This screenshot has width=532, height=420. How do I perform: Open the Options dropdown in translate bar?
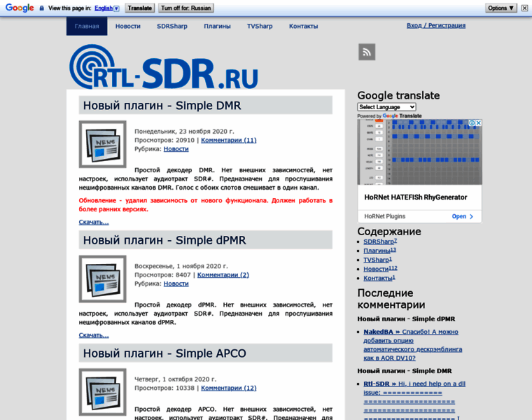click(500, 8)
